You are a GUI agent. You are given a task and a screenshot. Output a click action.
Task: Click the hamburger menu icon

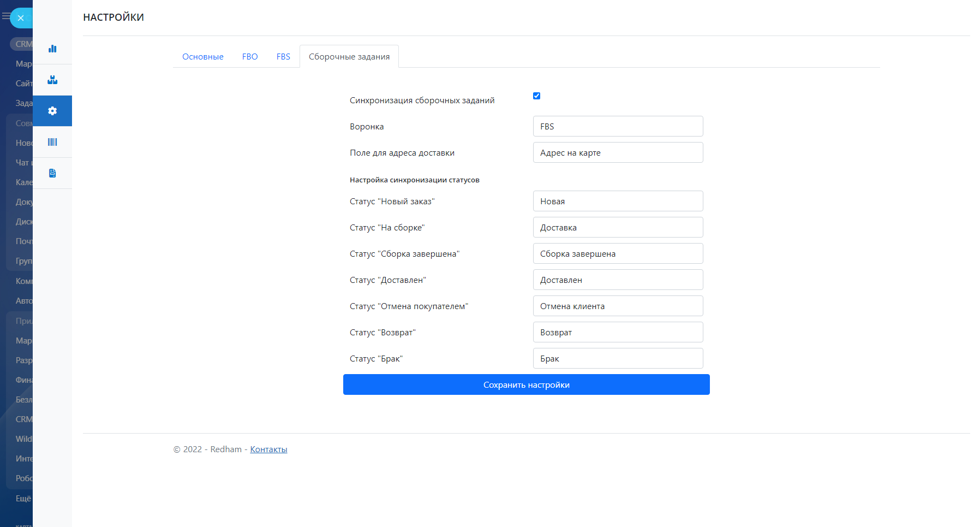click(5, 16)
